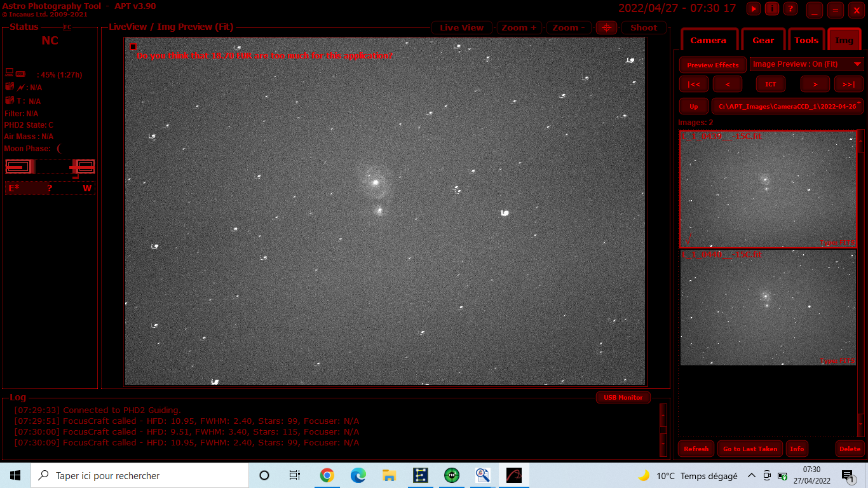Click the 07:30:00 FocusCraft log entry

[187, 431]
